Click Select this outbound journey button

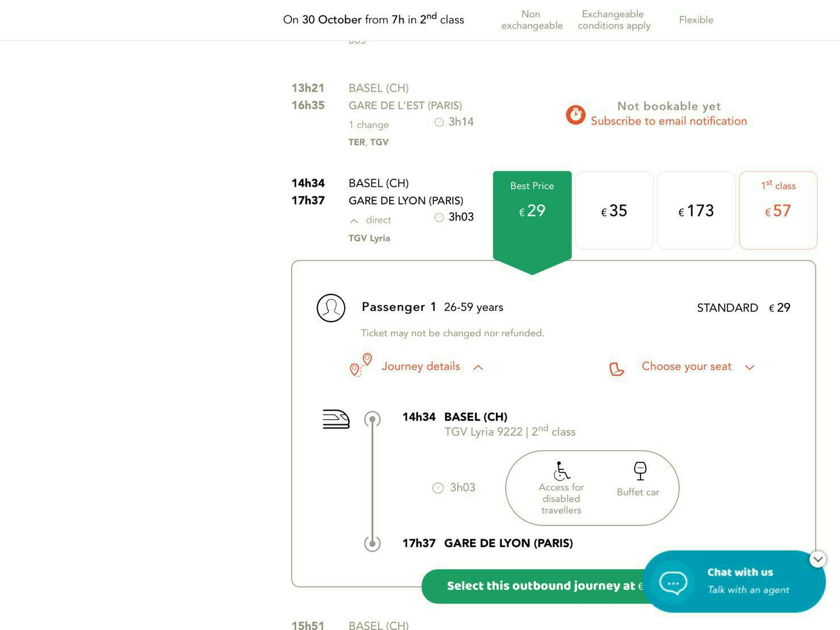533,586
